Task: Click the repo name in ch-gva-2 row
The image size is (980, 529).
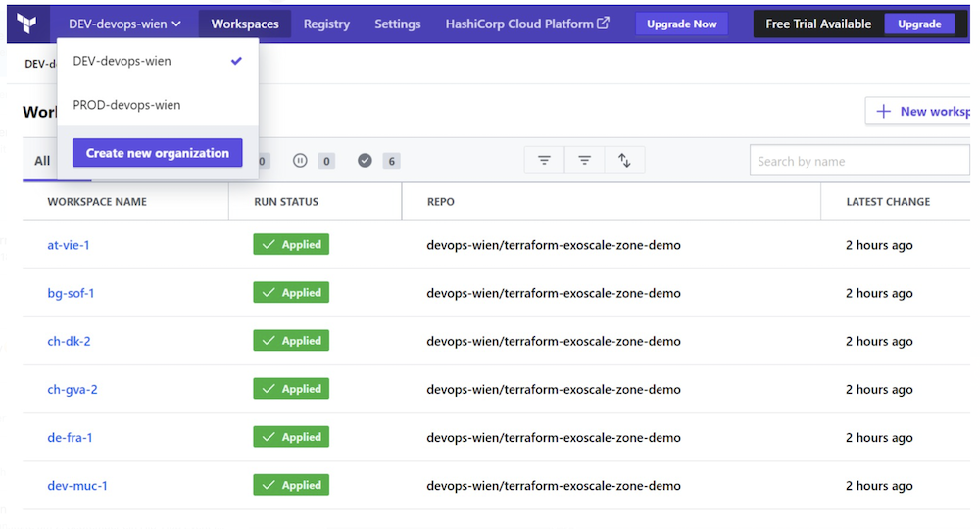Action: pos(554,389)
